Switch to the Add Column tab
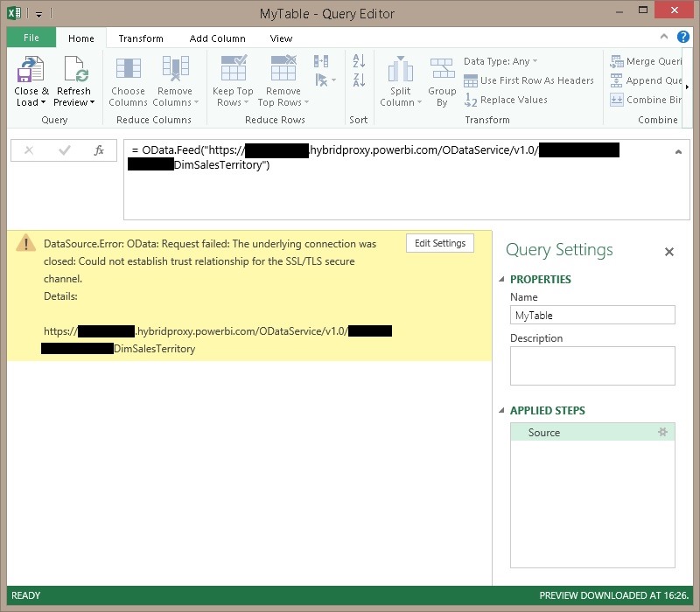 217,38
